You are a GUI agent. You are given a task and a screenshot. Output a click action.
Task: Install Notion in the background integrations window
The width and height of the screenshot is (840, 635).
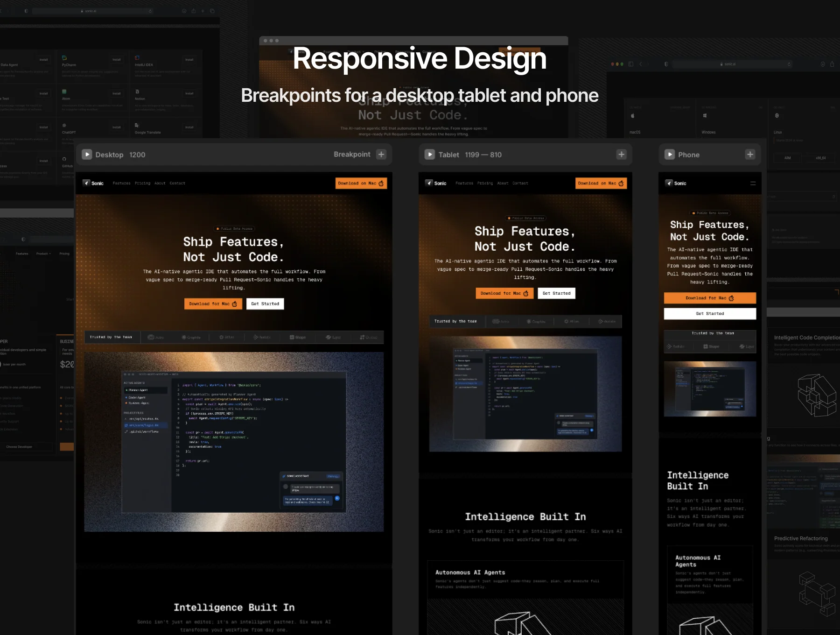[x=189, y=93]
